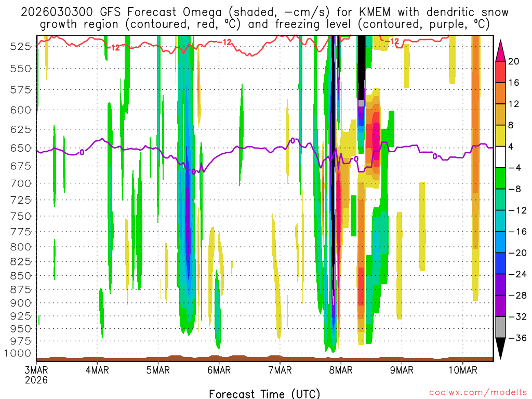532x399 pixels.
Task: Click the 8MAR time axis label
Action: pyautogui.click(x=341, y=370)
